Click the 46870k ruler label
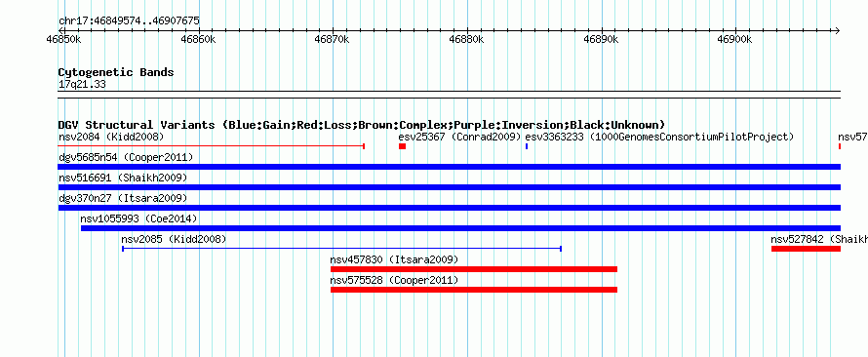This screenshot has width=868, height=357. 333,39
